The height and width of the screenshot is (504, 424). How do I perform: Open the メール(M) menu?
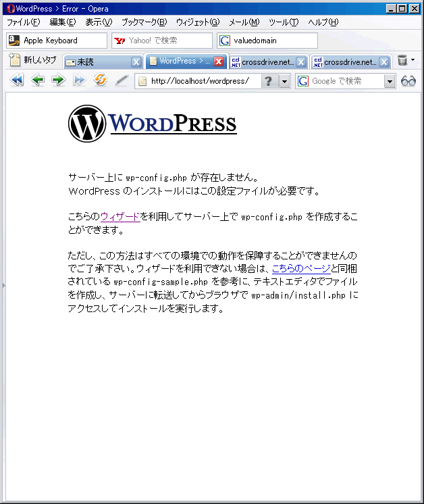click(x=244, y=22)
